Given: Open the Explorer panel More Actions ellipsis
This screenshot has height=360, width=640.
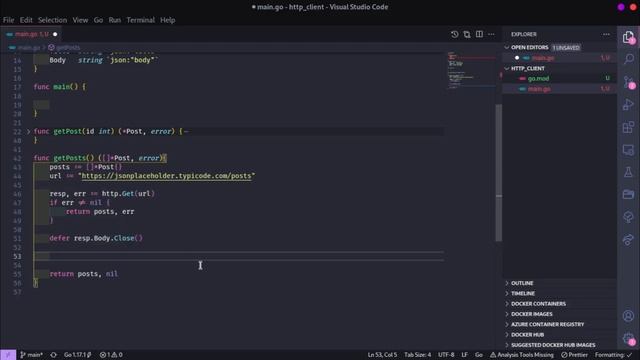Looking at the screenshot, I should click(x=606, y=34).
